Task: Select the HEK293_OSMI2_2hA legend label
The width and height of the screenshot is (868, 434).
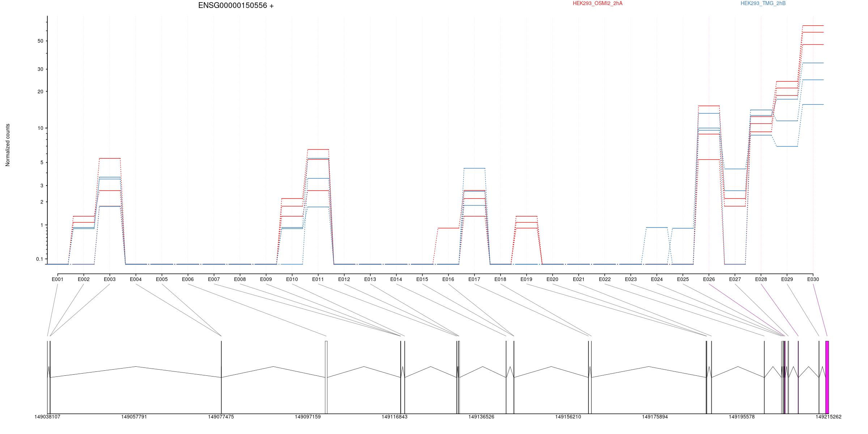Action: pos(597,3)
